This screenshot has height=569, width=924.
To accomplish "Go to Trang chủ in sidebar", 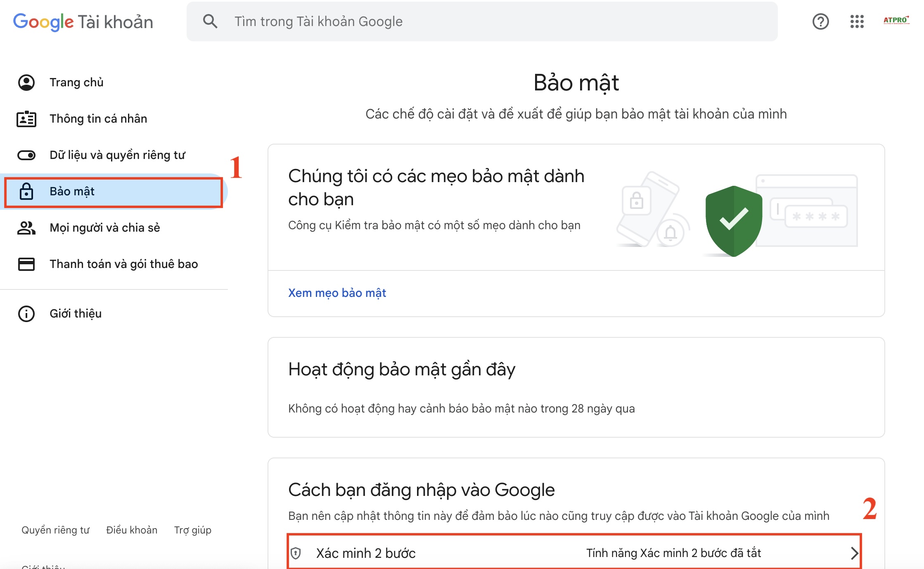I will pyautogui.click(x=114, y=83).
